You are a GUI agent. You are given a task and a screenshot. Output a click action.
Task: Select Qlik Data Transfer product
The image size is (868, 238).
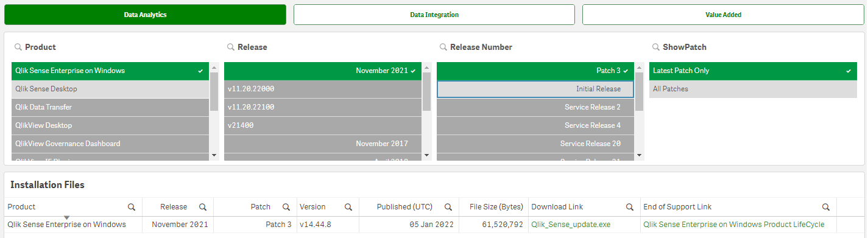coord(110,107)
